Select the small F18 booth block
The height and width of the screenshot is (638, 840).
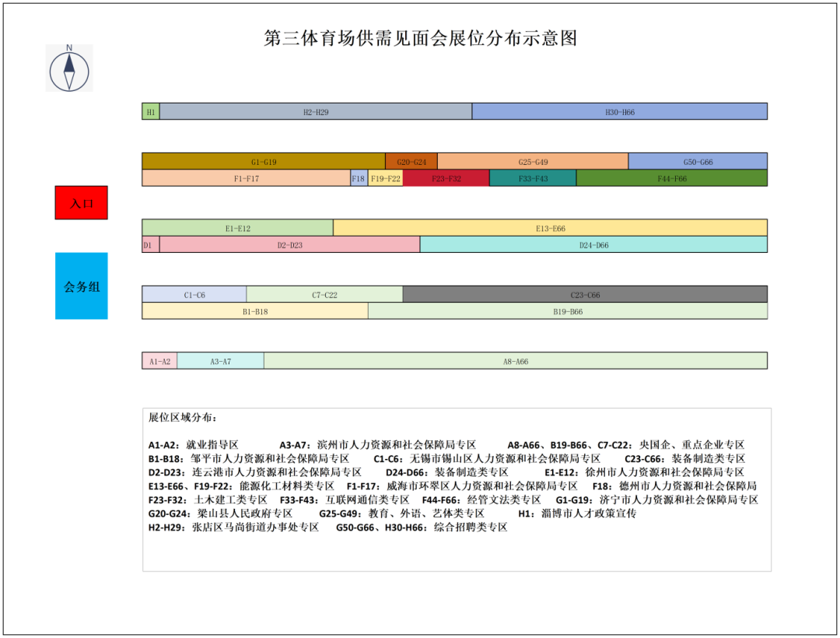[x=359, y=178]
